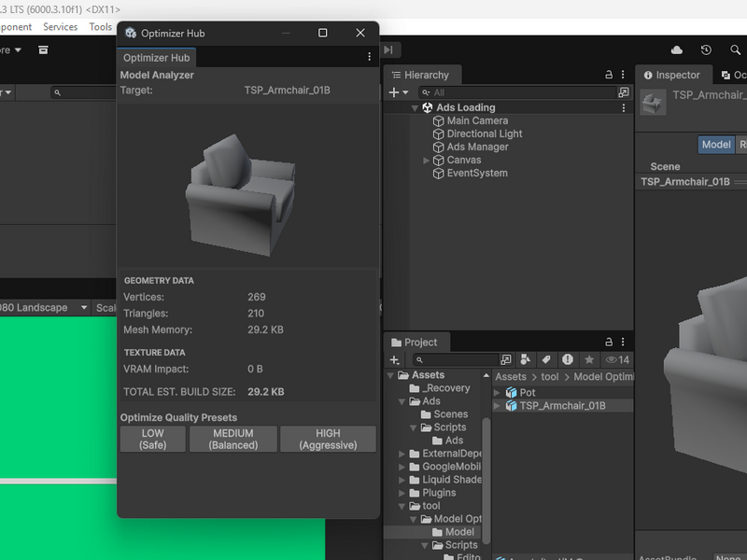Open version history clock icon
This screenshot has height=560, width=747.
[706, 49]
